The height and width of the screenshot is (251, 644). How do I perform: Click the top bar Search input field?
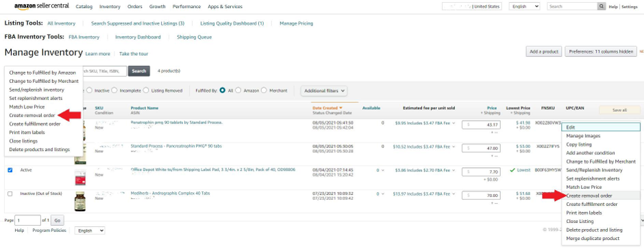tap(572, 7)
